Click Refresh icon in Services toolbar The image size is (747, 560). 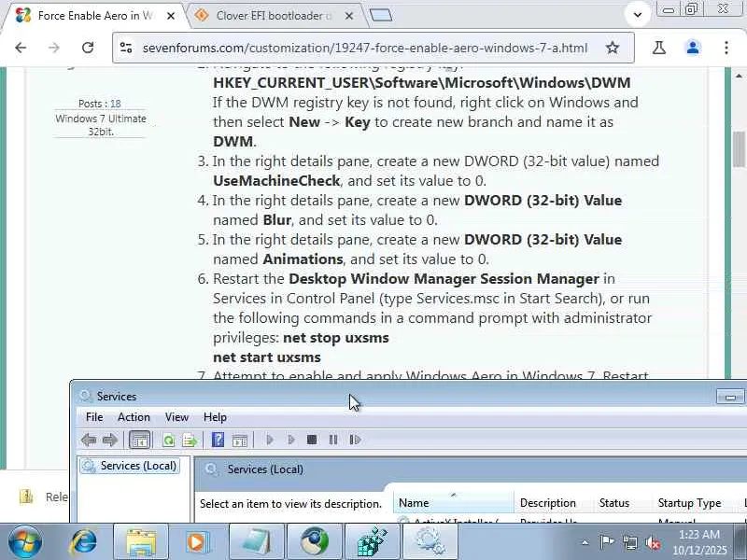tap(168, 440)
